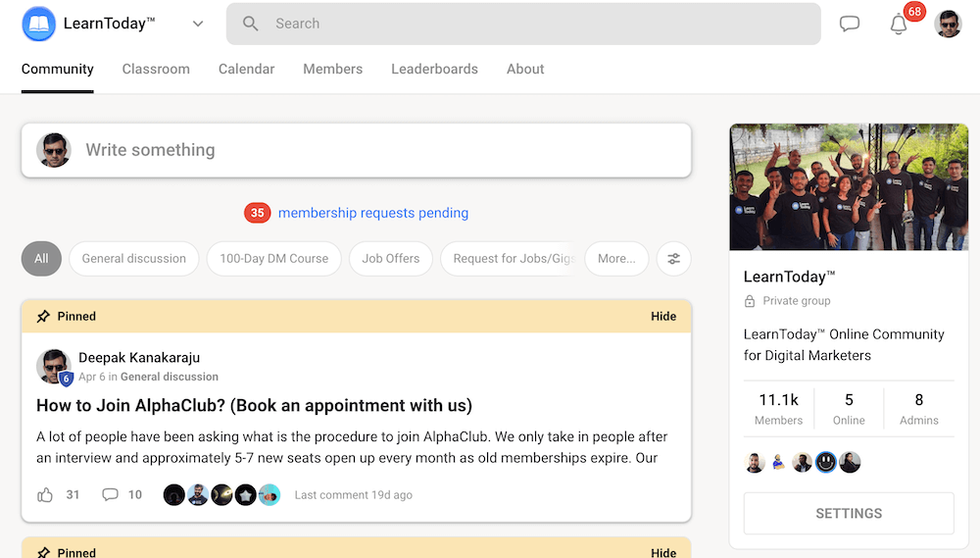This screenshot has height=558, width=980.
Task: Select the All category filter
Action: click(x=41, y=259)
